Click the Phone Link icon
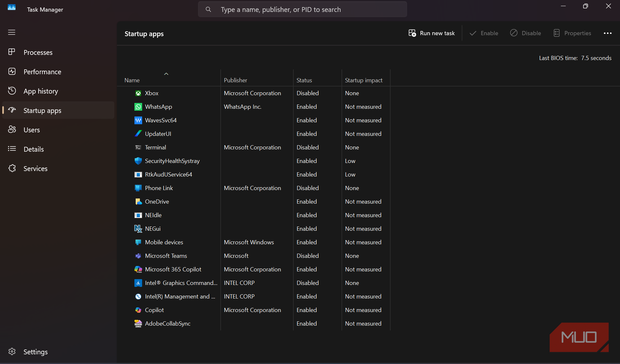 click(138, 188)
